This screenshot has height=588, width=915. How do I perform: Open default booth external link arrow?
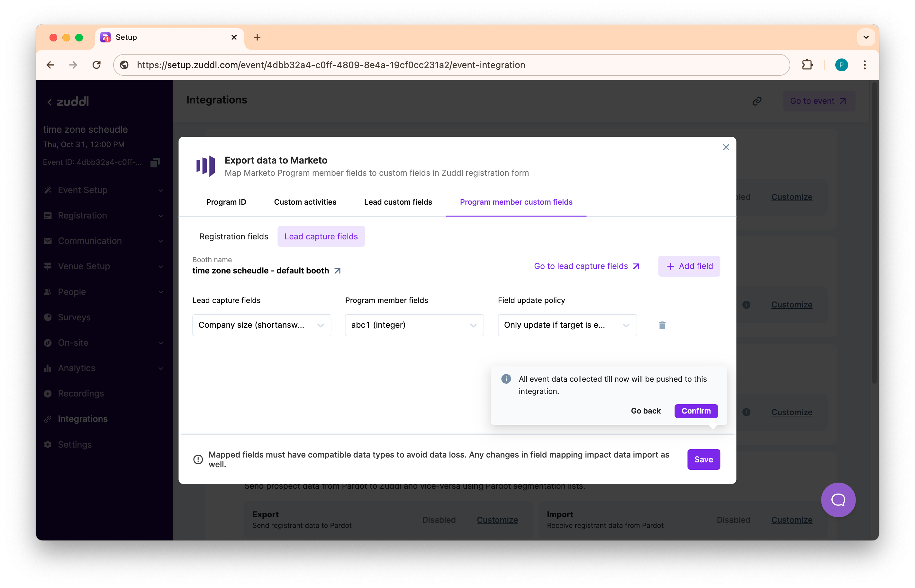(337, 271)
